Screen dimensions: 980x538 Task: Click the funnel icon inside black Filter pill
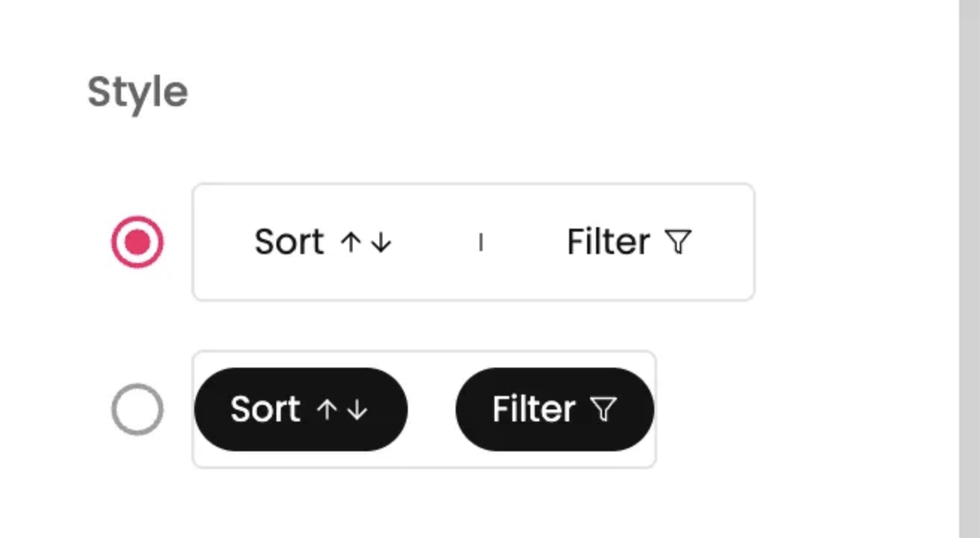(x=604, y=409)
